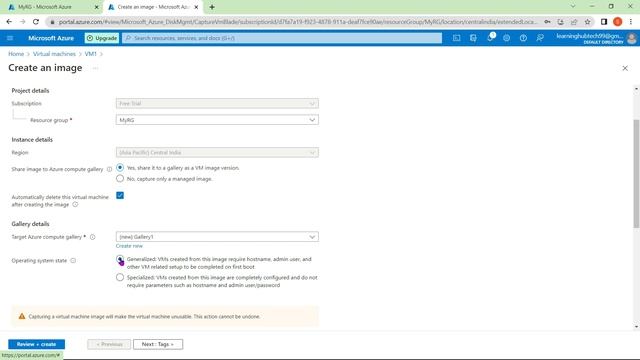The height and width of the screenshot is (360, 640).
Task: Click Create new gallery link
Action: pos(129,246)
